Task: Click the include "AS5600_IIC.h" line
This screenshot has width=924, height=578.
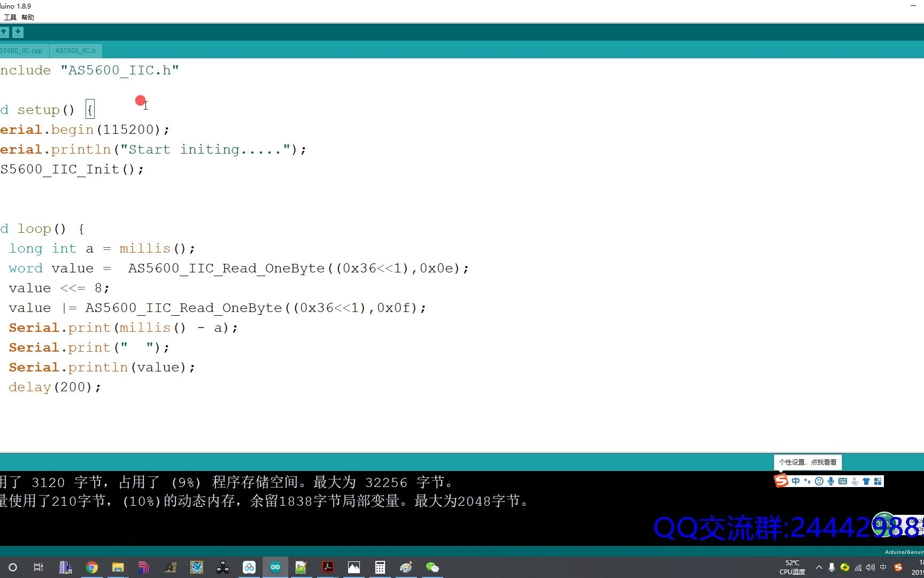Action: 89,70
